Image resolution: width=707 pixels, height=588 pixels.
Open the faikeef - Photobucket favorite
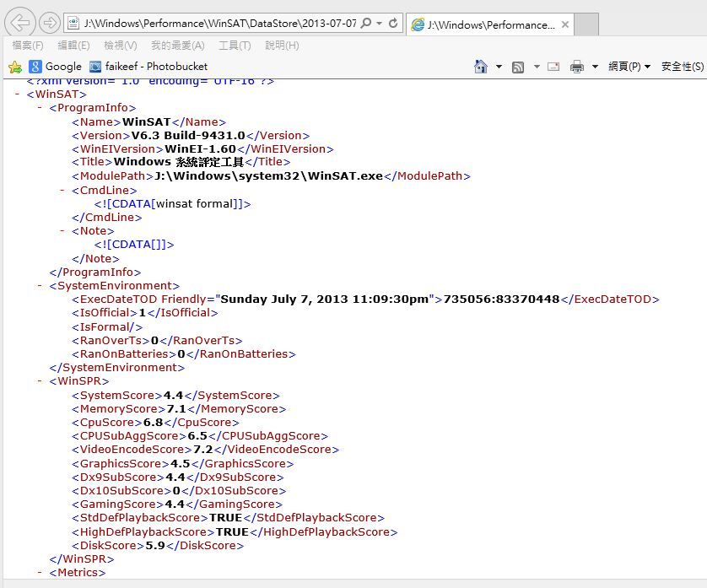(x=148, y=67)
